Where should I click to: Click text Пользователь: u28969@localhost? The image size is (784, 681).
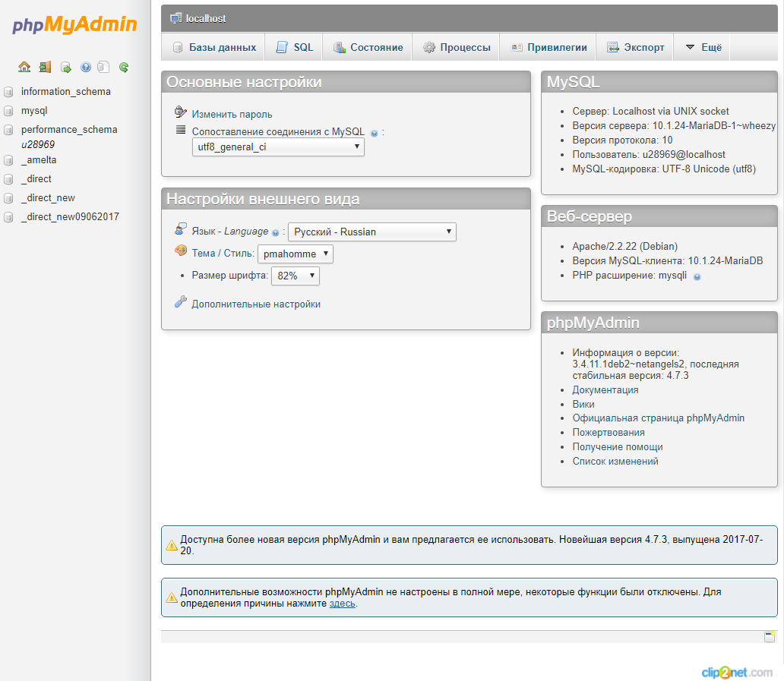pos(649,155)
